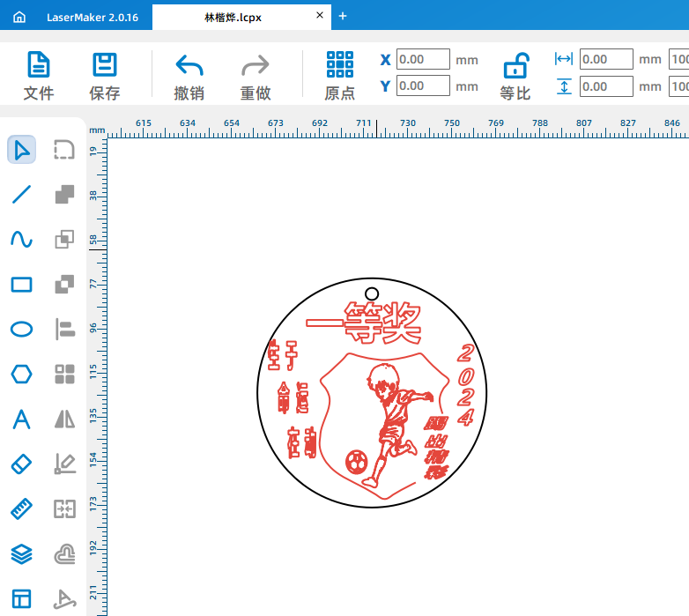689x616 pixels.
Task: Open the 原点 origin point grid selector
Action: tap(339, 76)
